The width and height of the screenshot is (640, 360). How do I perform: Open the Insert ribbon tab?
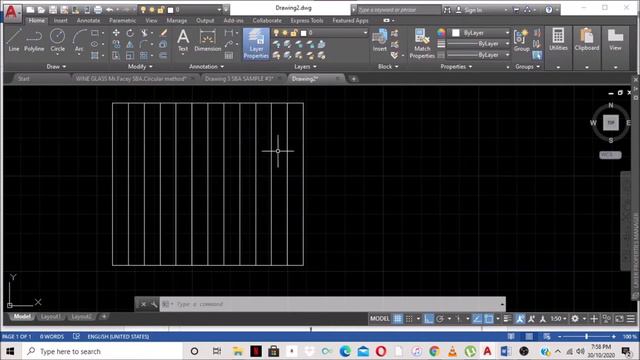pyautogui.click(x=60, y=20)
